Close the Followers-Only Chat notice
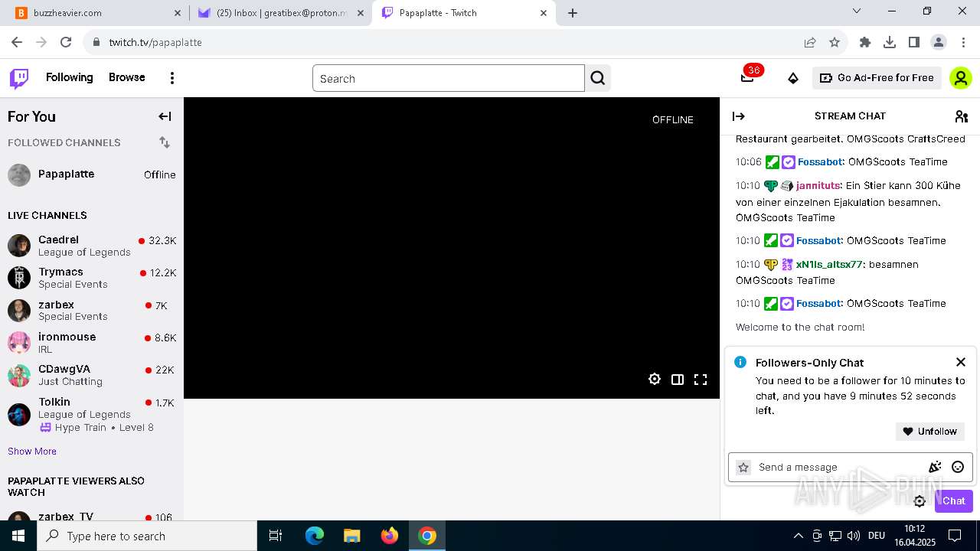Viewport: 980px width, 551px height. 961,362
